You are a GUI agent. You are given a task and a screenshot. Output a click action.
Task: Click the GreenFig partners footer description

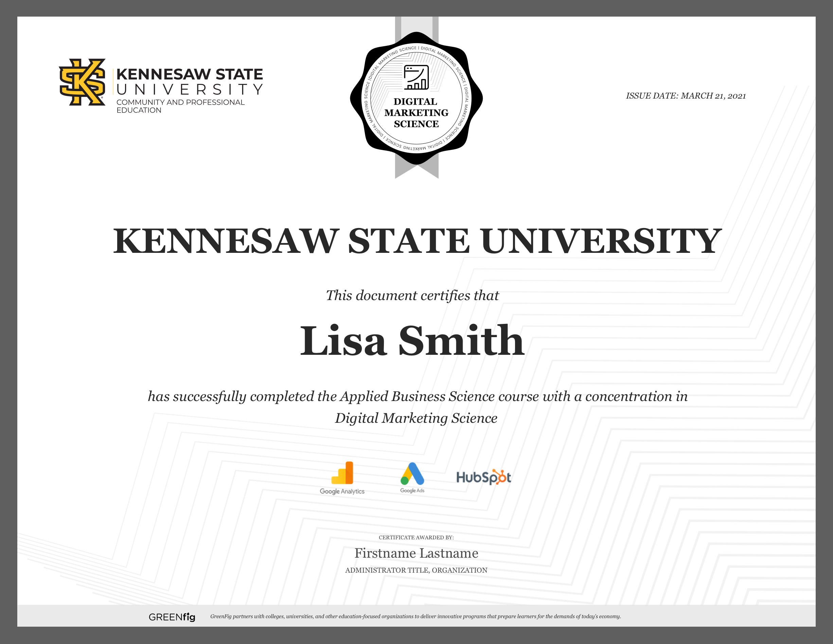click(x=415, y=616)
